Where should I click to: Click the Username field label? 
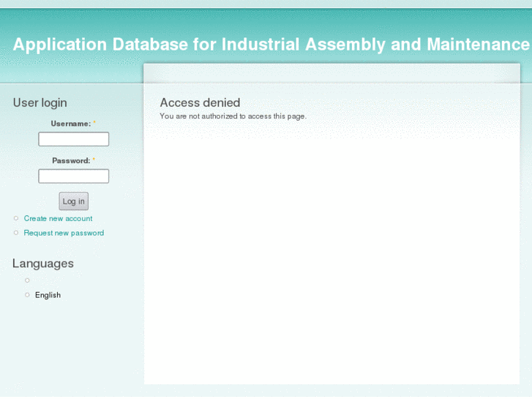(x=70, y=124)
